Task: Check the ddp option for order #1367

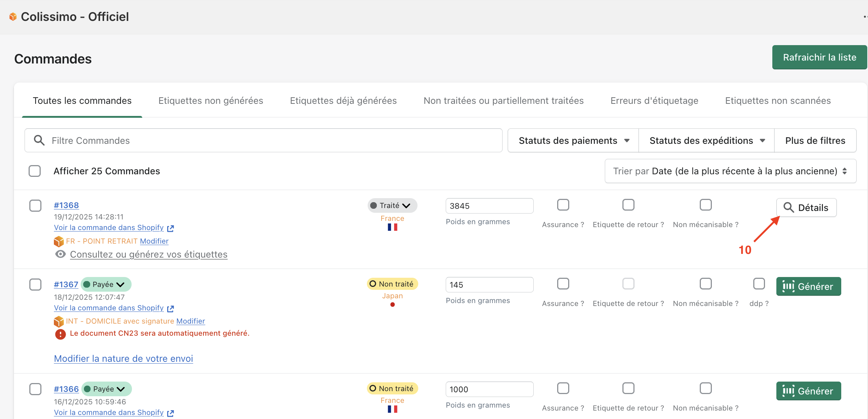Action: click(759, 284)
